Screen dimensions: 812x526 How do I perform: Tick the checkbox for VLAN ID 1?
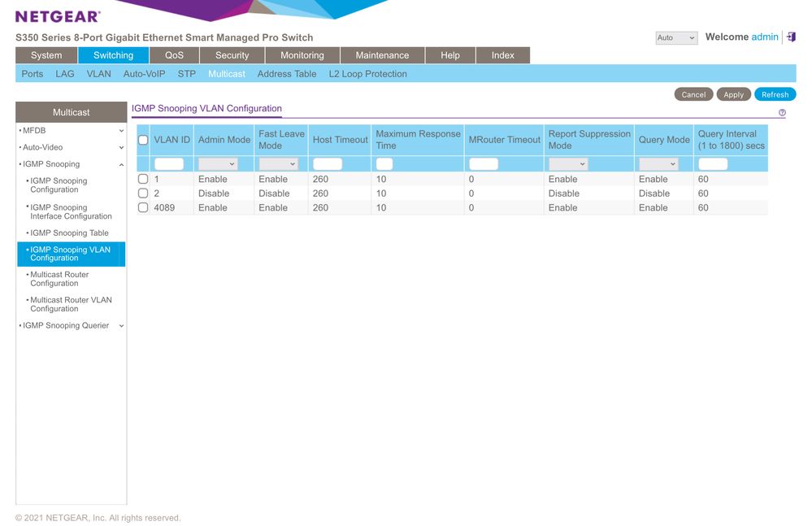tap(143, 179)
